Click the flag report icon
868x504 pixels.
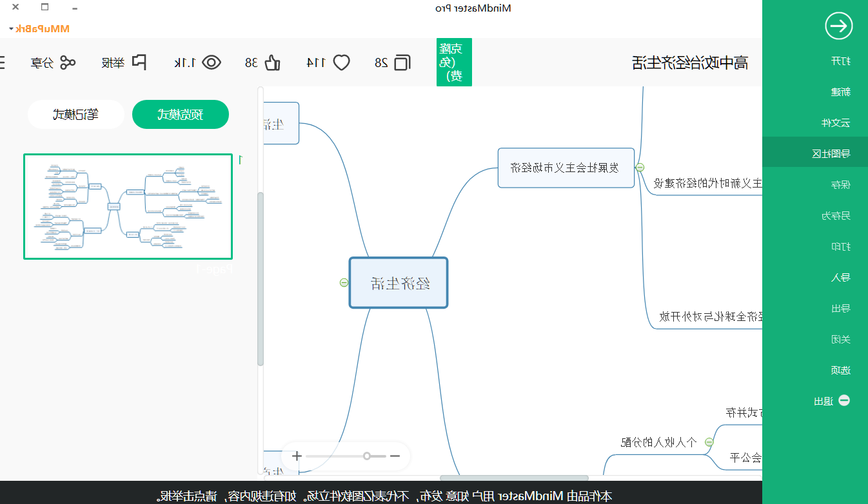pyautogui.click(x=139, y=62)
